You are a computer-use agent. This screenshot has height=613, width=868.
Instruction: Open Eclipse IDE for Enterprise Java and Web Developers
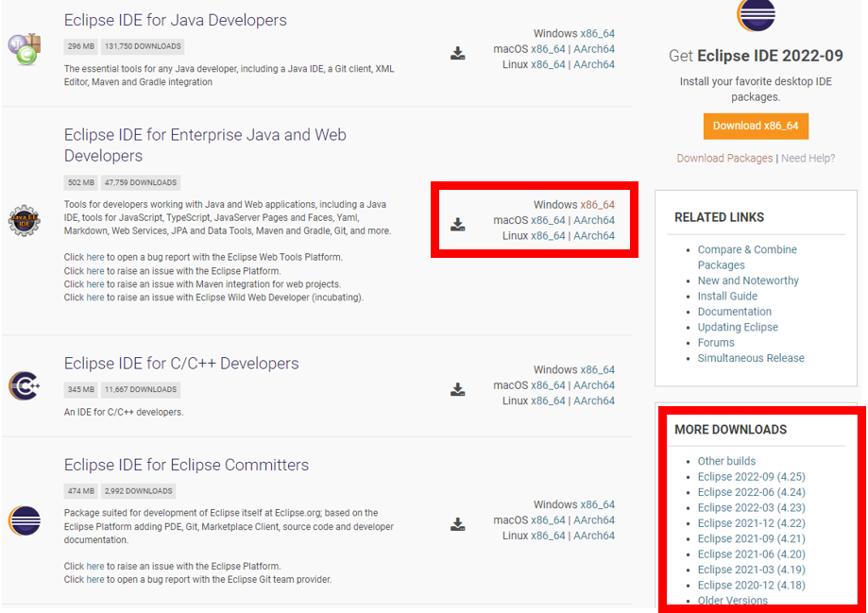(205, 145)
